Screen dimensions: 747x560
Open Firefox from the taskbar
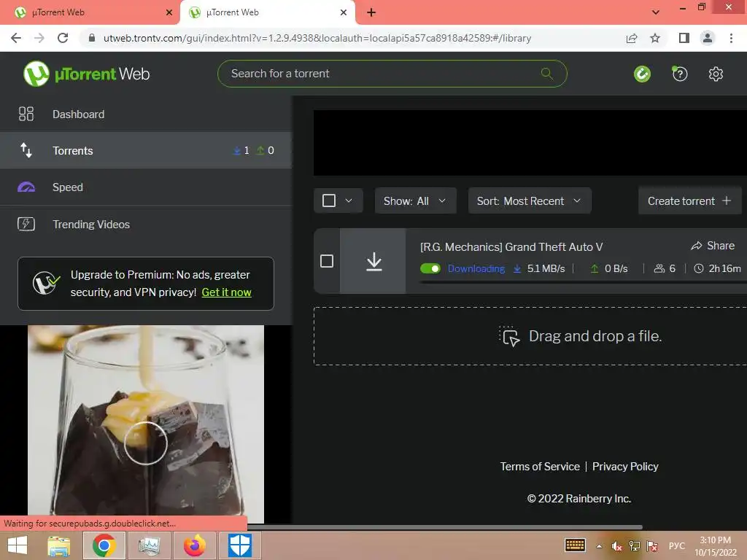click(194, 545)
